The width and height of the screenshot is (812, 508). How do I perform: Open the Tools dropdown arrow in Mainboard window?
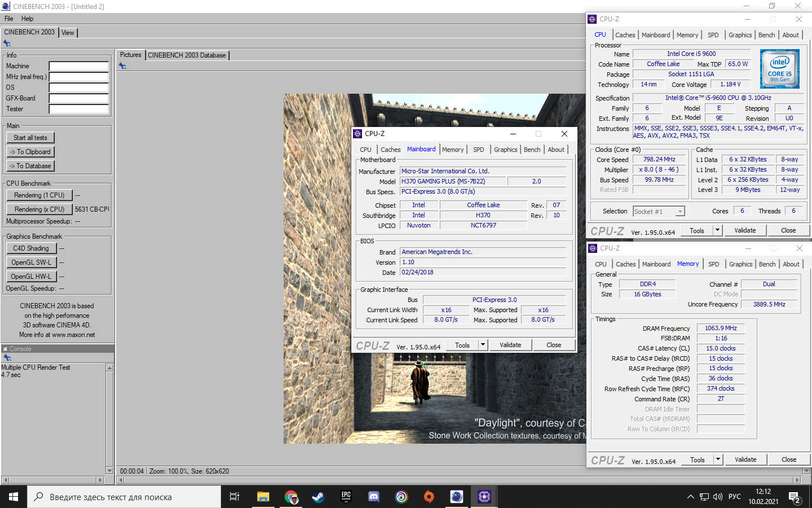[x=483, y=345]
